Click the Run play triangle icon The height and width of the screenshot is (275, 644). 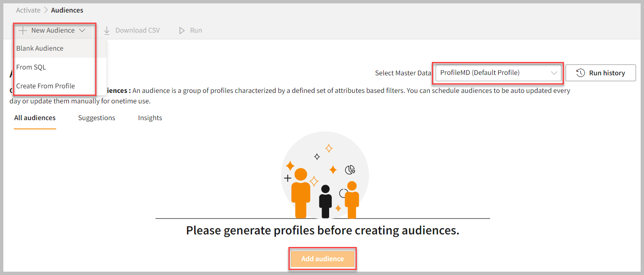pyautogui.click(x=182, y=31)
